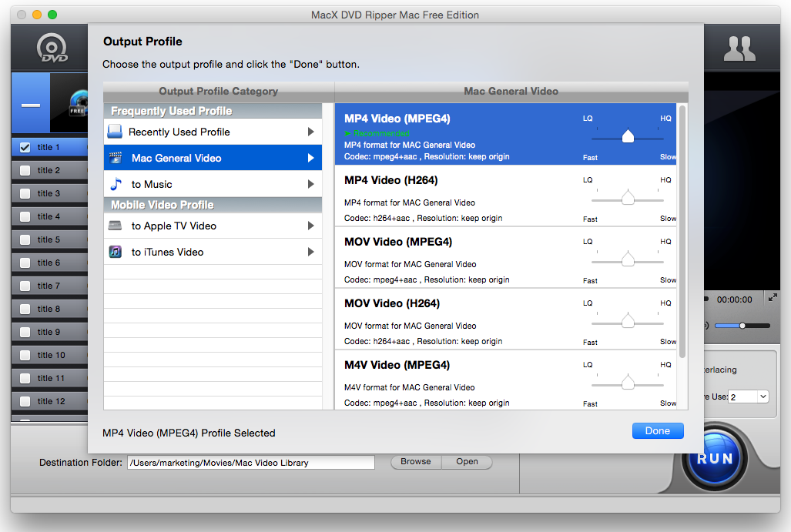Viewport: 791px width, 532px height.
Task: Check the title 7 checkbox
Action: [x=25, y=286]
